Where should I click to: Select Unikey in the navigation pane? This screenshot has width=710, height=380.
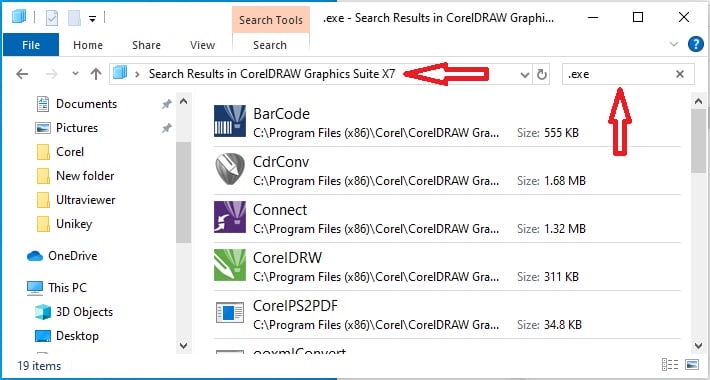tap(74, 224)
